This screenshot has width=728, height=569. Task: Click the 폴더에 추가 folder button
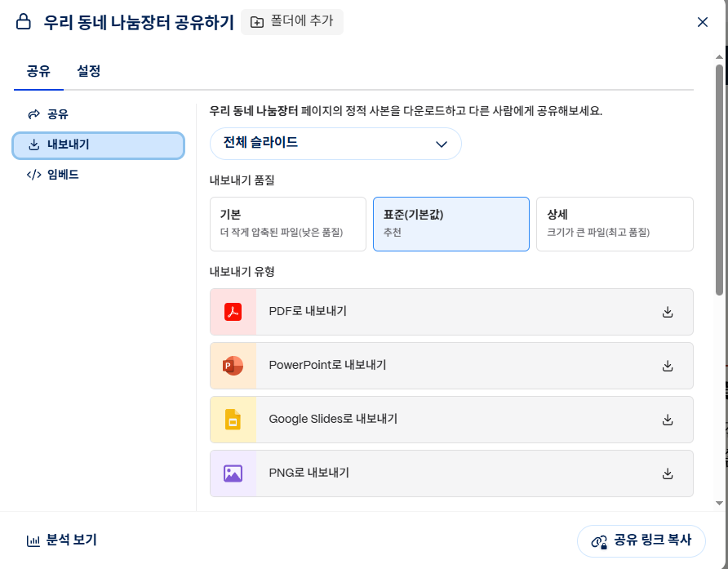(292, 22)
